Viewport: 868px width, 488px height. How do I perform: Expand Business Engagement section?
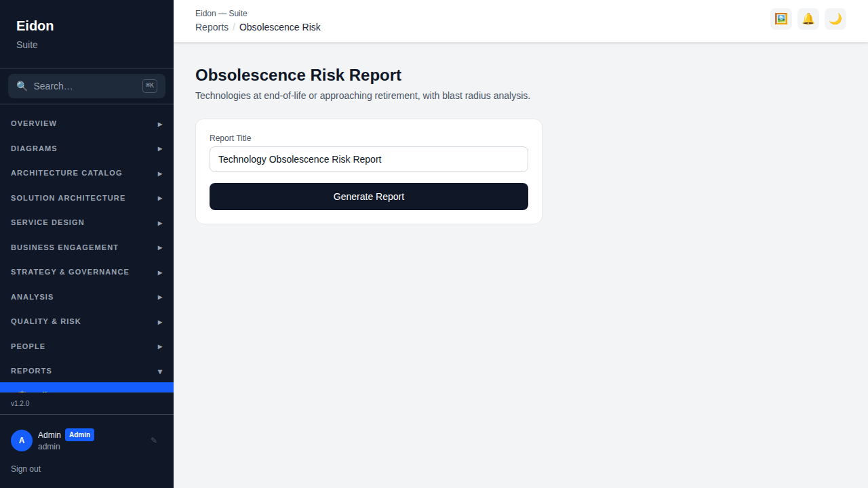[87, 247]
